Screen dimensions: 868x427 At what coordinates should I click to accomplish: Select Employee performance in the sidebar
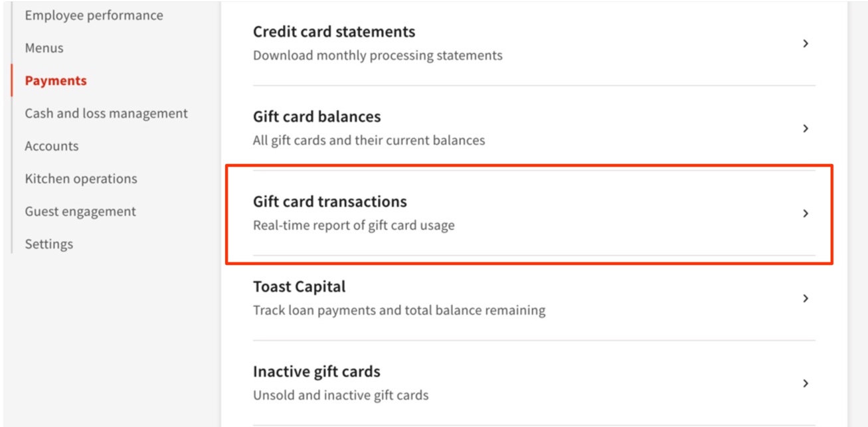pos(93,15)
